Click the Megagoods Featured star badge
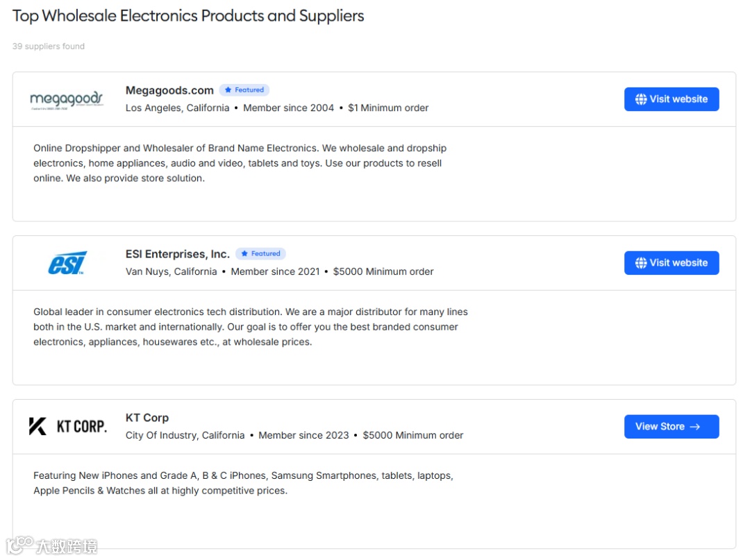The width and height of the screenshot is (750, 560). click(x=244, y=90)
